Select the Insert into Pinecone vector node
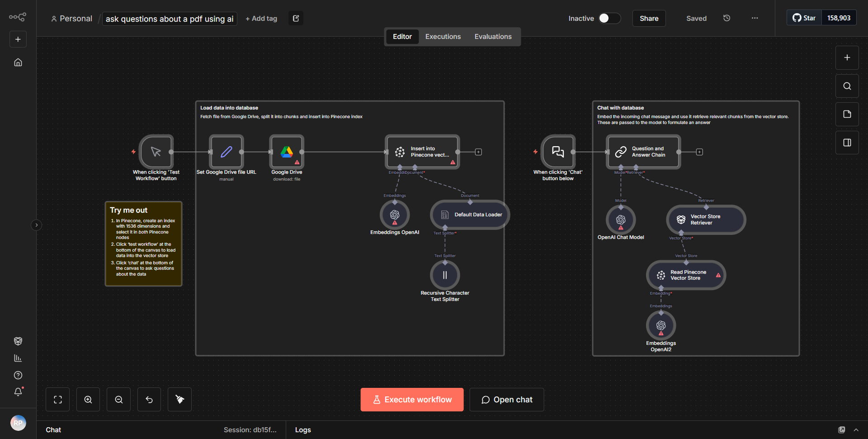Image resolution: width=868 pixels, height=439 pixels. pyautogui.click(x=422, y=152)
